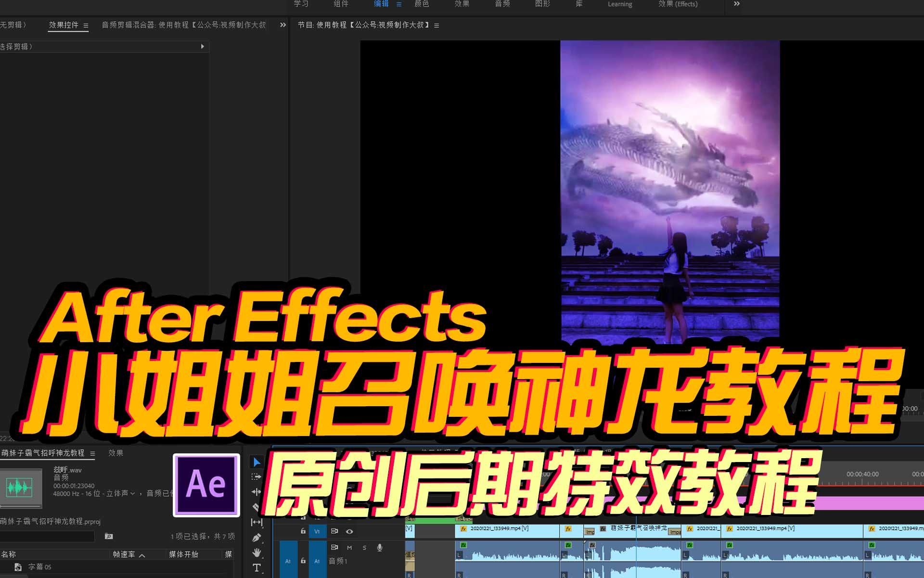This screenshot has height=578, width=924.
Task: Select the Type tool
Action: [x=257, y=568]
